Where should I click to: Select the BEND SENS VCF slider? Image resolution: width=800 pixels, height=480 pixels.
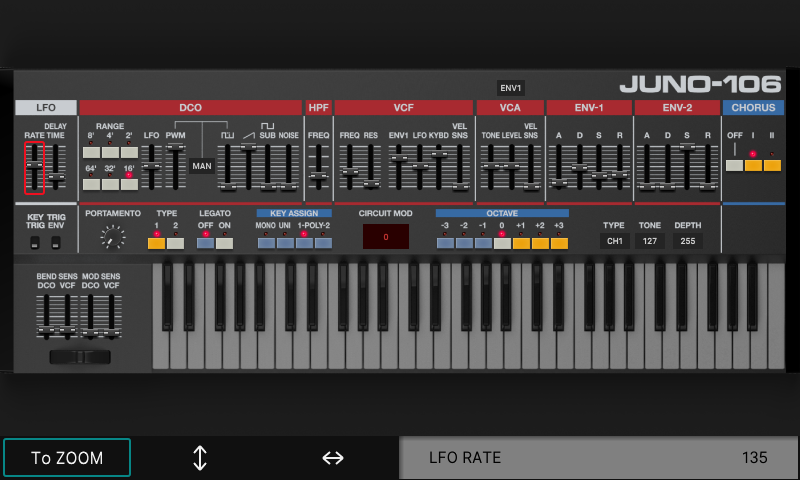pyautogui.click(x=67, y=316)
